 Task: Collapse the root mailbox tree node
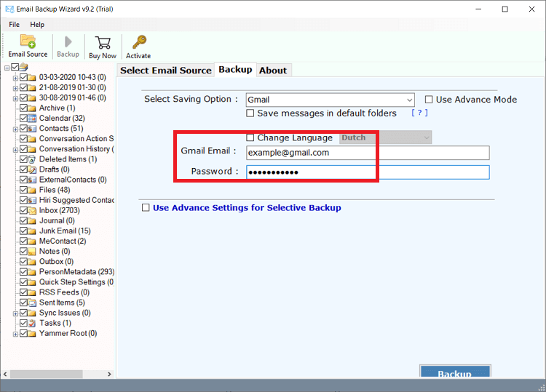(7, 68)
